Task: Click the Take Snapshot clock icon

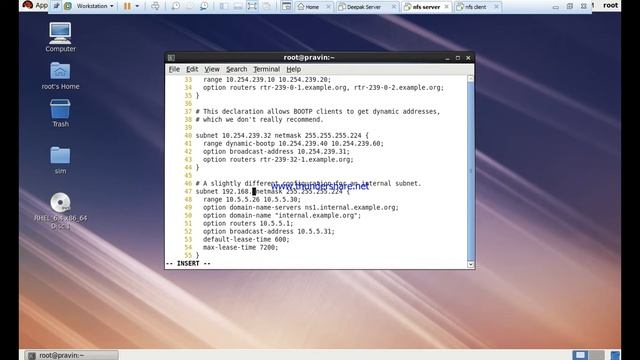Action: (x=176, y=6)
